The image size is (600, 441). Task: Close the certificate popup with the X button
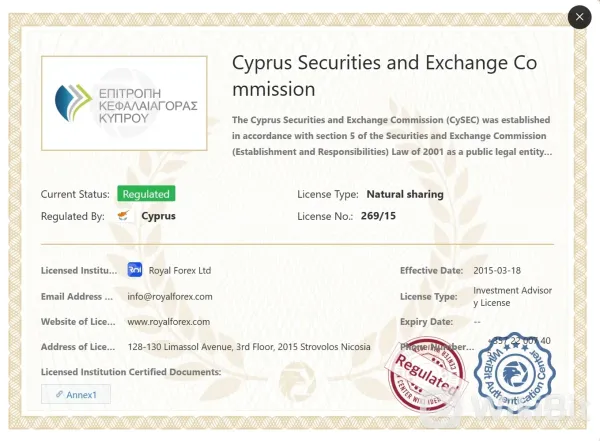click(579, 17)
